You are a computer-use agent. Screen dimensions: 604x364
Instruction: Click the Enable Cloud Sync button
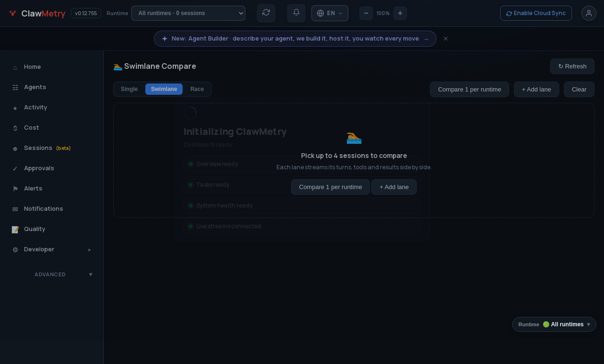tap(536, 13)
